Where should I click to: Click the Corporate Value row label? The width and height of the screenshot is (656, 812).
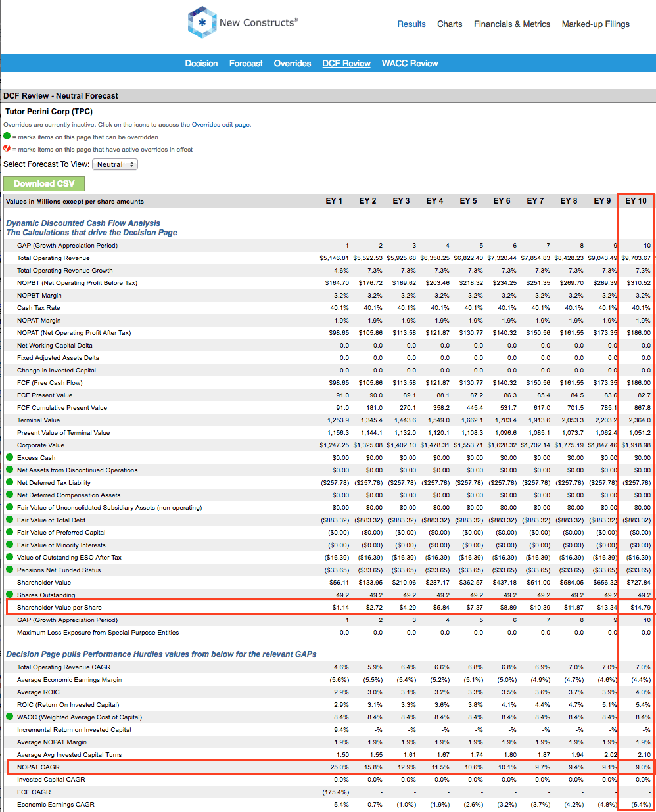coord(41,445)
